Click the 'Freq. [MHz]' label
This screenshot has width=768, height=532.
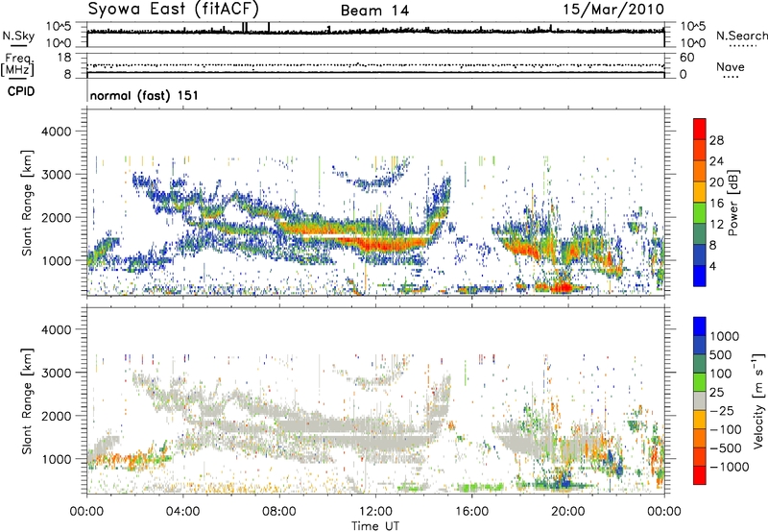[18, 64]
